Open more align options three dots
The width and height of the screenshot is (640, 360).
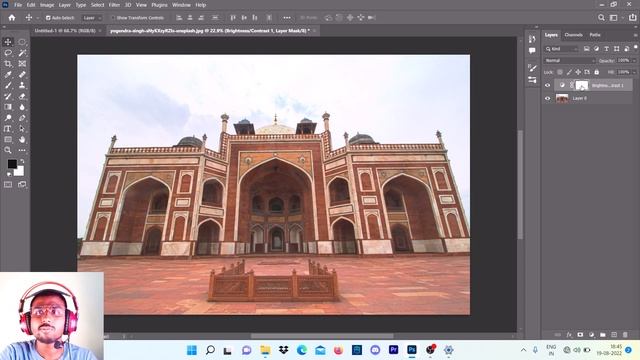tap(287, 18)
